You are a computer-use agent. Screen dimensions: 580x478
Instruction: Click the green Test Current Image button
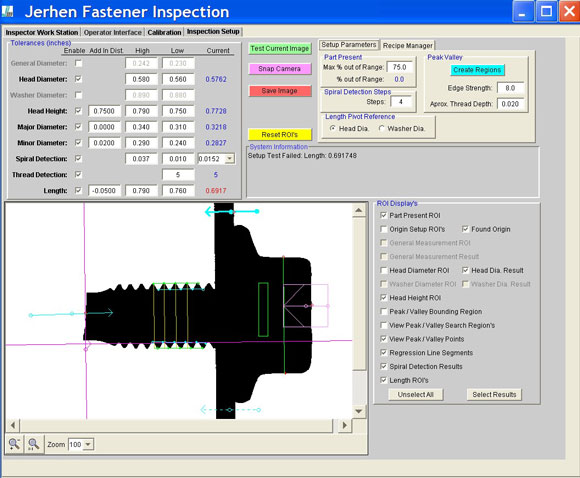[280, 48]
